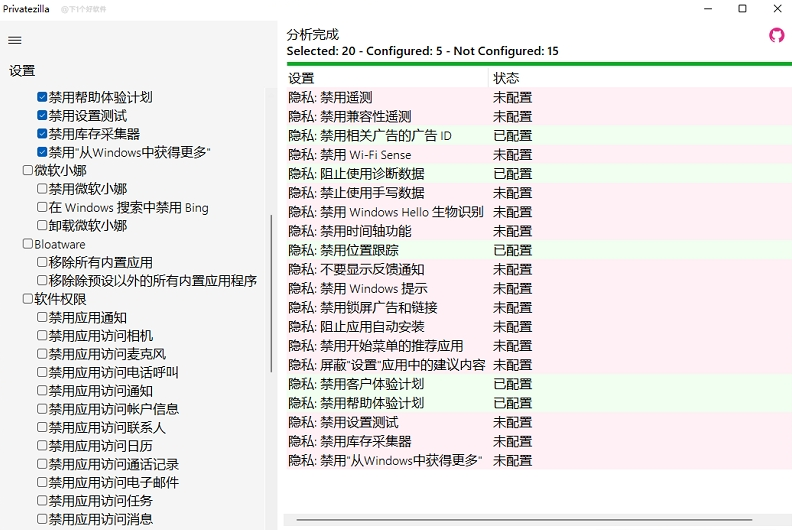Enable 禁用微软小娜 option
The image size is (792, 530).
(x=42, y=188)
